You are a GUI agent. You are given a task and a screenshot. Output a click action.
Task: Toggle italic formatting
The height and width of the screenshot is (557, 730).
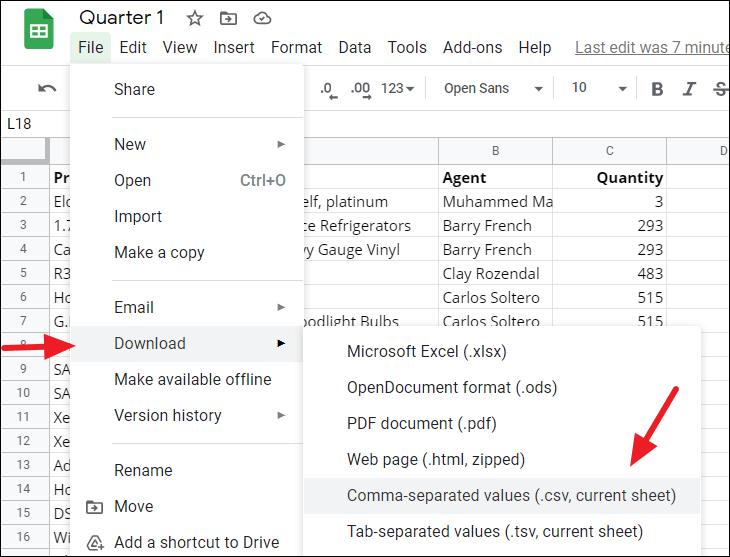click(689, 88)
